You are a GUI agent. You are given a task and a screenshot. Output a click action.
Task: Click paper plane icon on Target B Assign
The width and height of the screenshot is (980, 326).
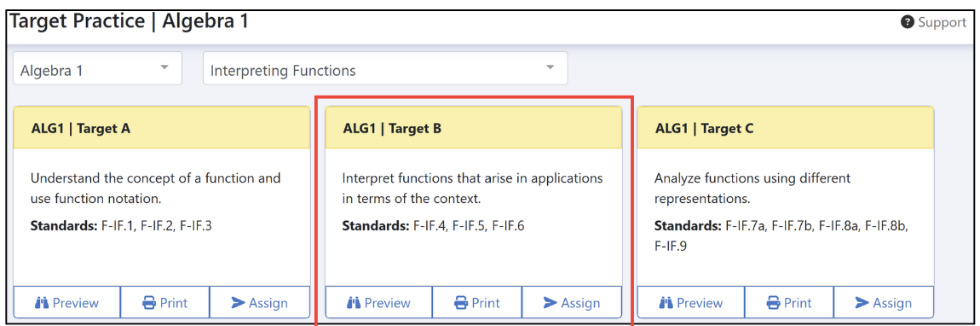[550, 303]
